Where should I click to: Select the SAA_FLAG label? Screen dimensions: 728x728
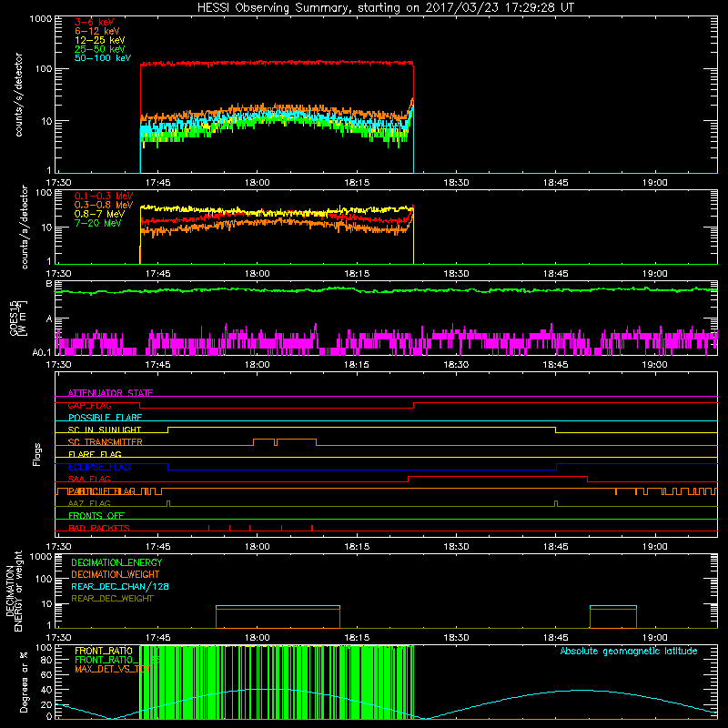(x=89, y=480)
